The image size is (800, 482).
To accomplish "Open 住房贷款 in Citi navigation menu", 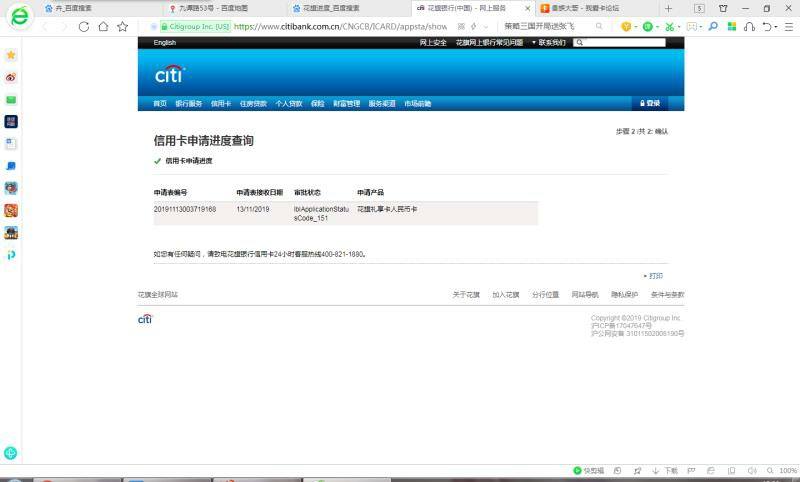I will point(254,104).
